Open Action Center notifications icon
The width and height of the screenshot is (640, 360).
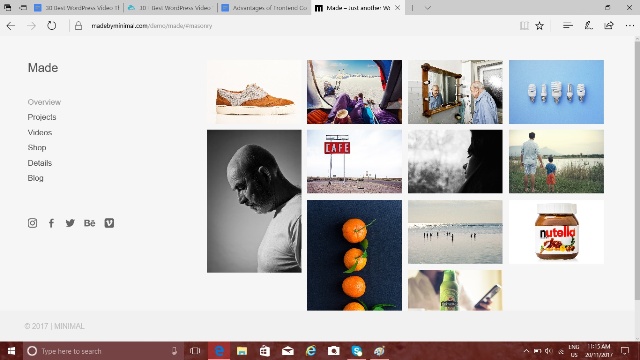coord(625,351)
